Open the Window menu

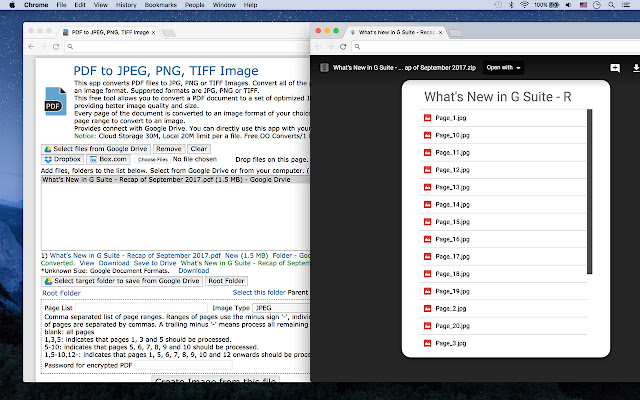[224, 5]
